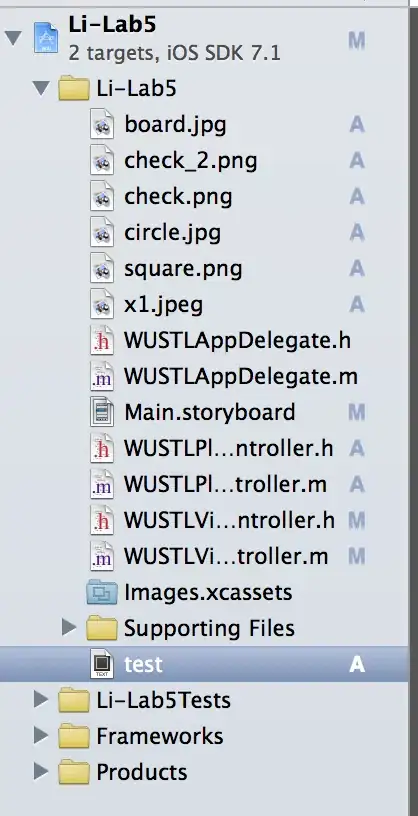
Task: Select the Frameworks group name
Action: pos(160,736)
